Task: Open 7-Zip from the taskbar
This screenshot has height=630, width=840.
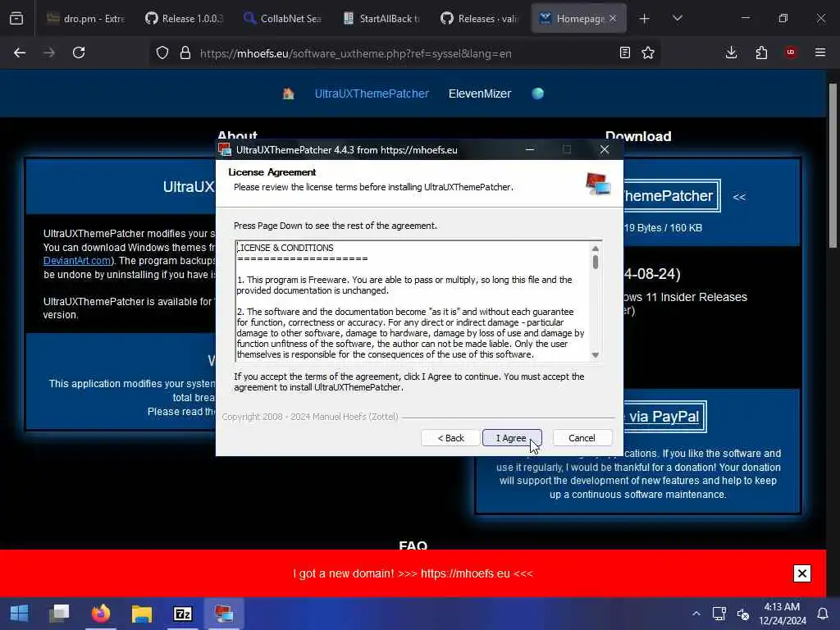Action: click(x=183, y=614)
